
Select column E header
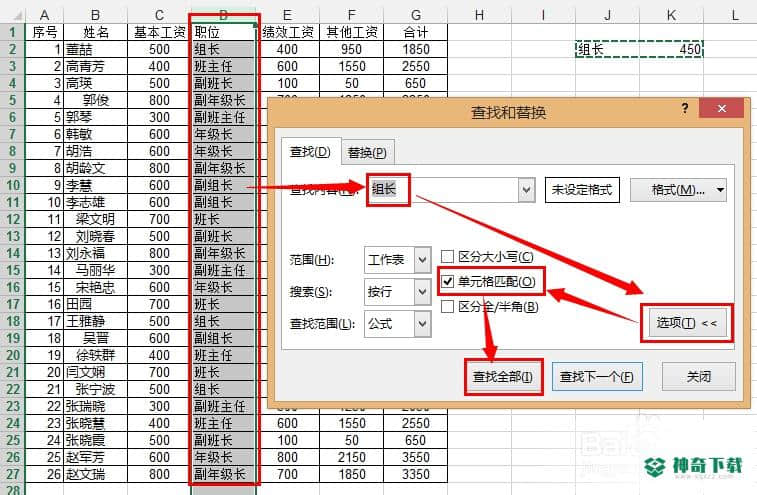point(287,15)
